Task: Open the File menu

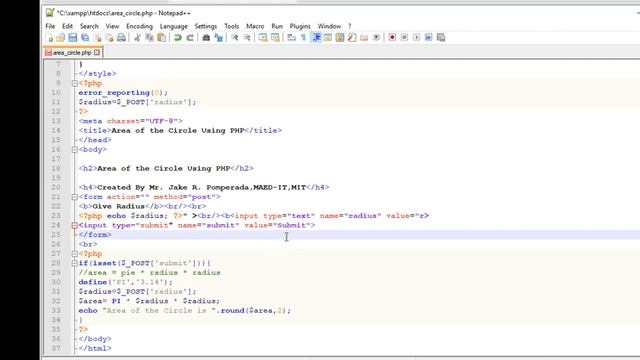Action: [50, 26]
